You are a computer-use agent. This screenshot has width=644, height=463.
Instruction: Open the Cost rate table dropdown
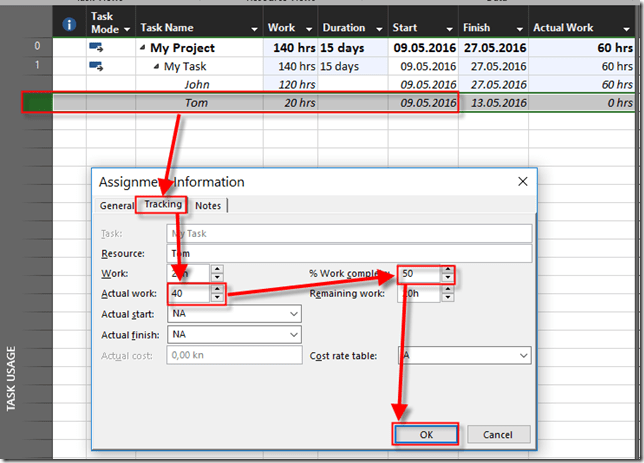523,355
